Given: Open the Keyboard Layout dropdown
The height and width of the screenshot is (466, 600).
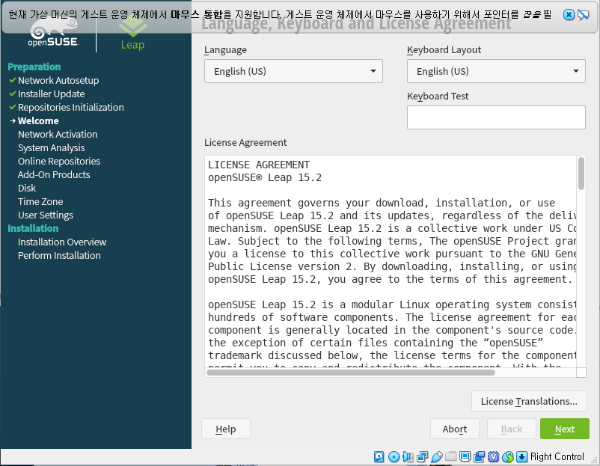Looking at the screenshot, I should click(496, 71).
